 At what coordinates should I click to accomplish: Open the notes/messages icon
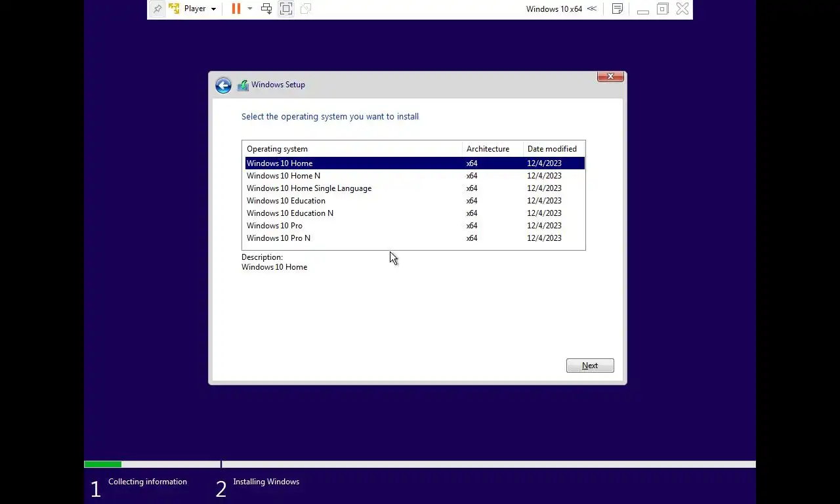coord(618,9)
